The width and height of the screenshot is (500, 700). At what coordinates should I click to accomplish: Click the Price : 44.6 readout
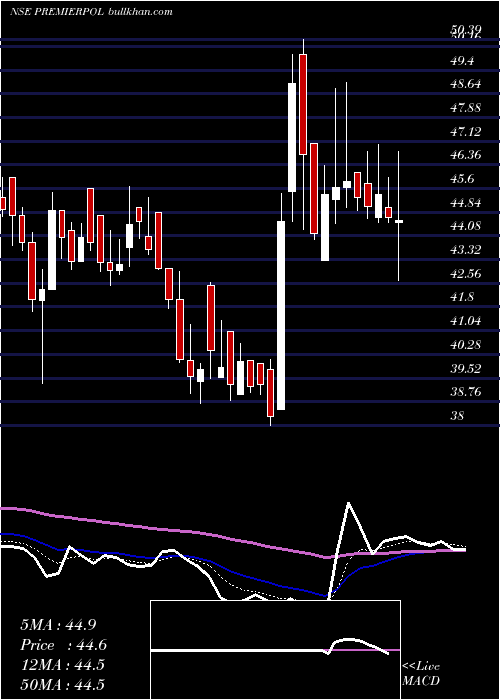point(63,645)
